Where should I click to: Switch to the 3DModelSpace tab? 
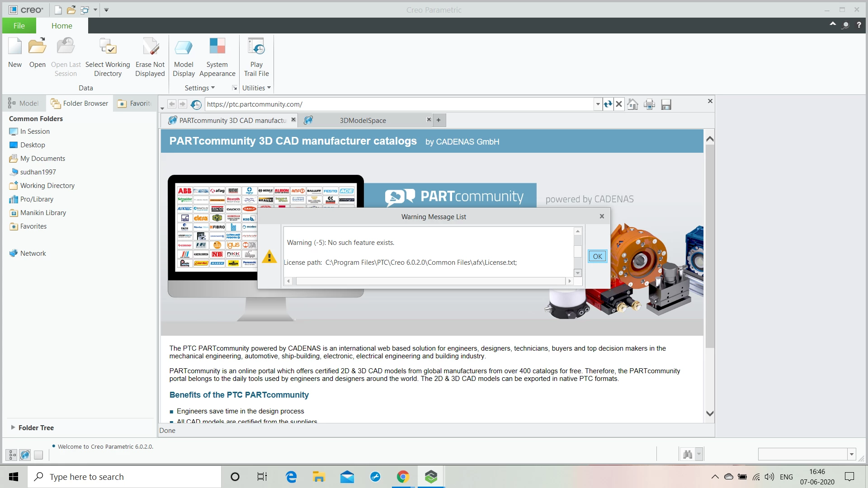(363, 120)
